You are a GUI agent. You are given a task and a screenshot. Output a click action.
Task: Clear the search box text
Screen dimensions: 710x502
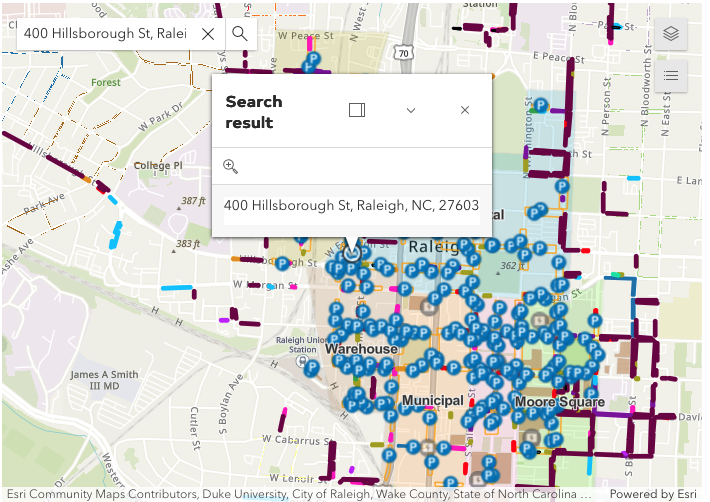(207, 34)
